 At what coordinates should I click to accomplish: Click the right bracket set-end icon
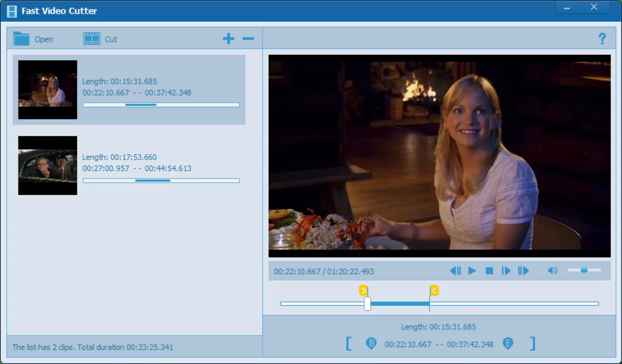point(532,344)
